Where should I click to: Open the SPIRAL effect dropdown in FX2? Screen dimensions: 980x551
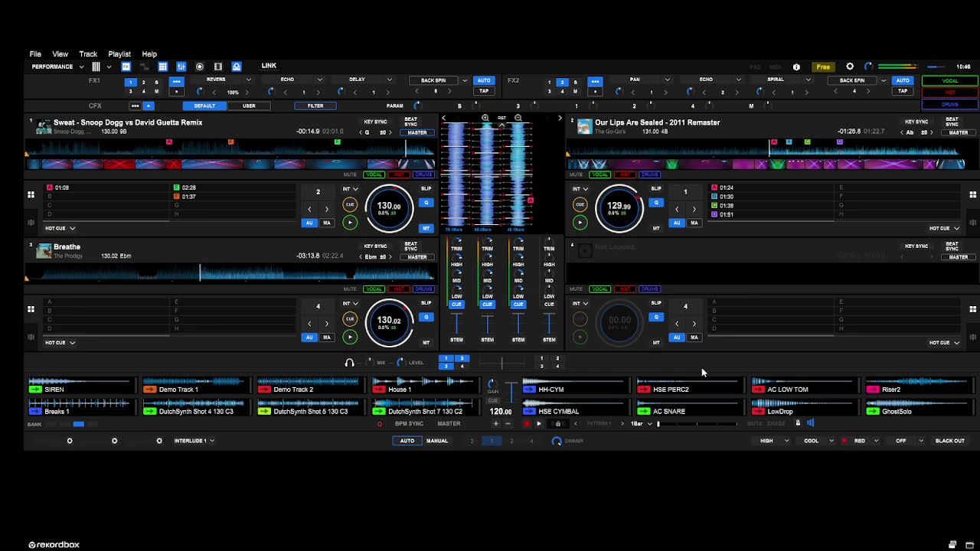[808, 80]
